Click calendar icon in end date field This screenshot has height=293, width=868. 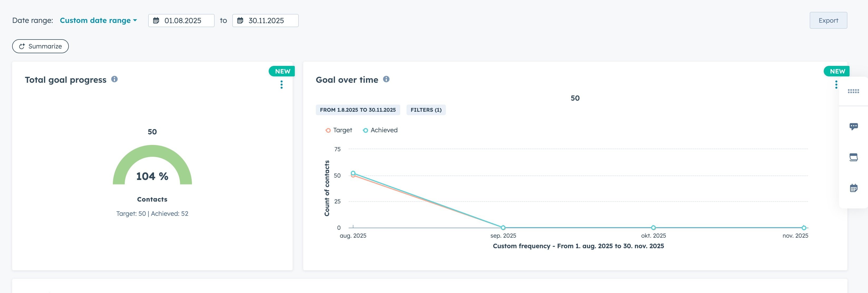240,21
